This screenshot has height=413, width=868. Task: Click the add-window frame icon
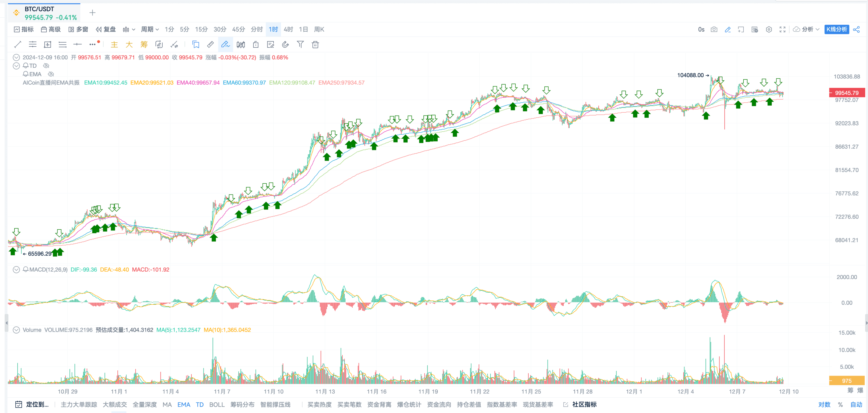tap(741, 29)
